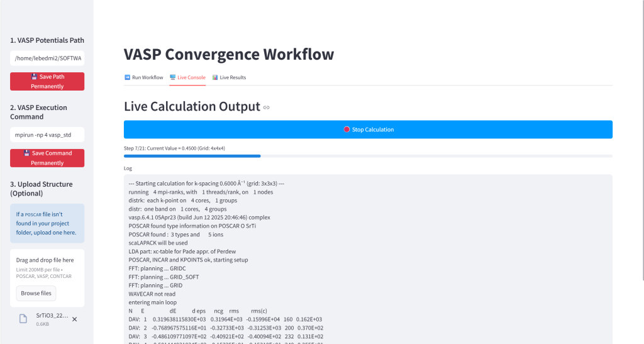Click the floppy disk icon on Save Path
This screenshot has height=344, width=644.
pos(35,77)
